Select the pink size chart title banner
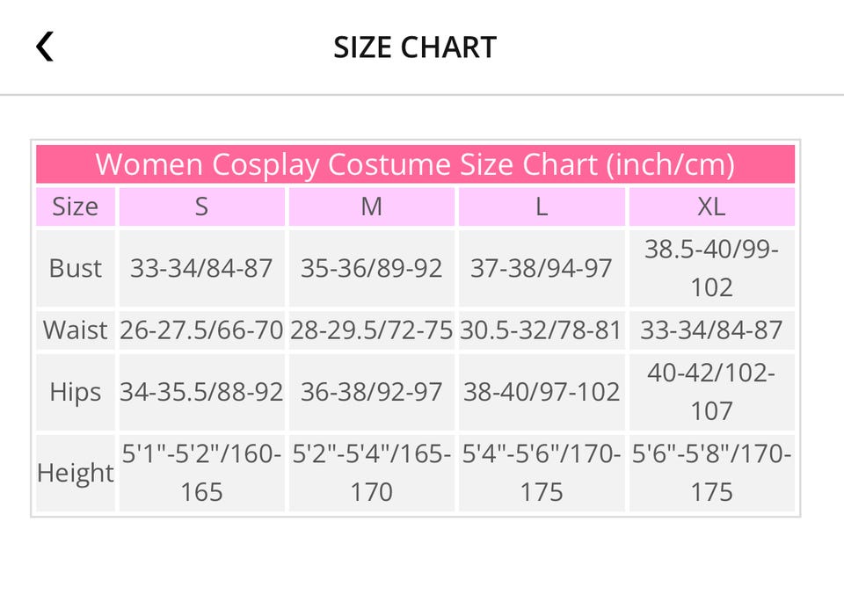This screenshot has width=844, height=616. (x=415, y=164)
